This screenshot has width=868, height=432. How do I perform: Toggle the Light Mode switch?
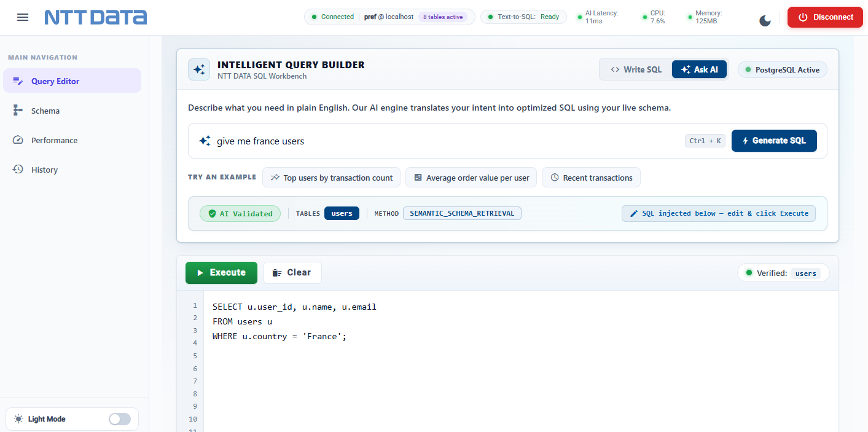tap(120, 419)
